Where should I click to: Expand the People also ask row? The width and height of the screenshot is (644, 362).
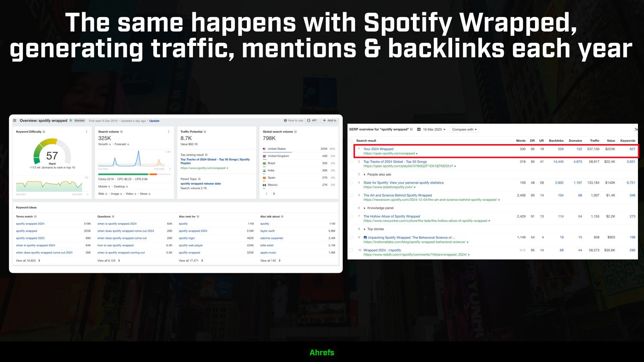[x=365, y=175]
